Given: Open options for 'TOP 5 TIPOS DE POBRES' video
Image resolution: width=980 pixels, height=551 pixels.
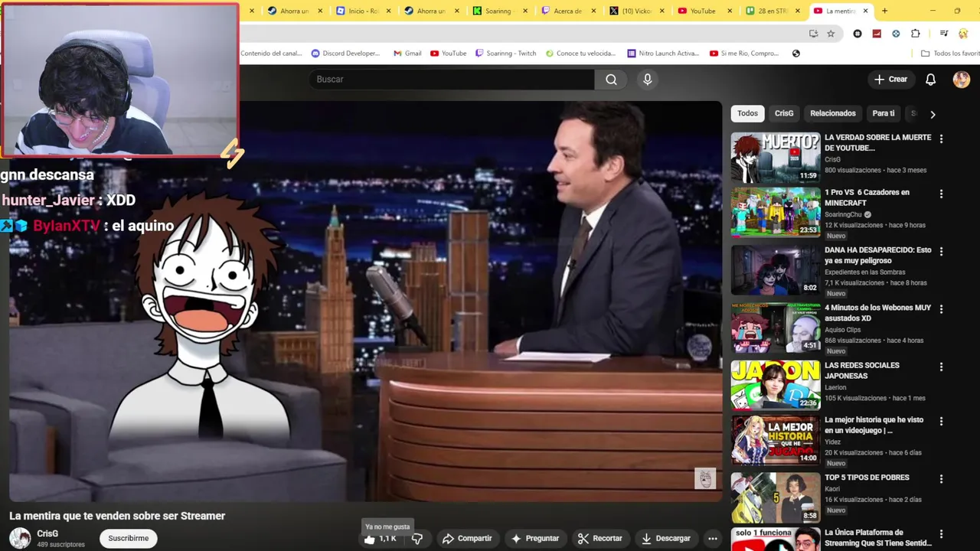Looking at the screenshot, I should [x=941, y=479].
